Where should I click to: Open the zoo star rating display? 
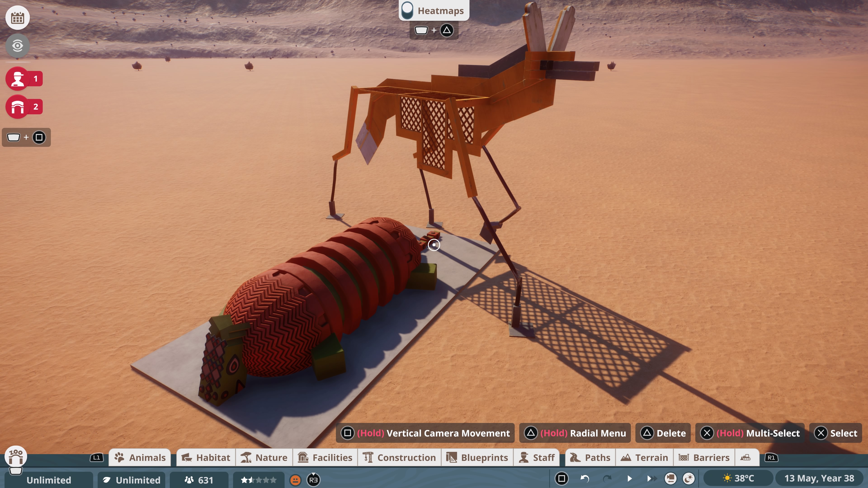(258, 480)
